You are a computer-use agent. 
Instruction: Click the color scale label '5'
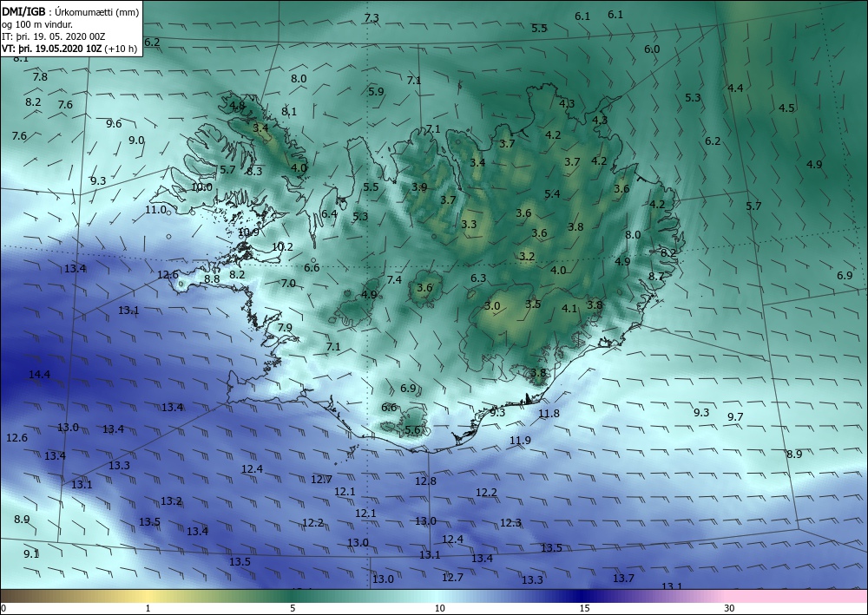pos(293,608)
